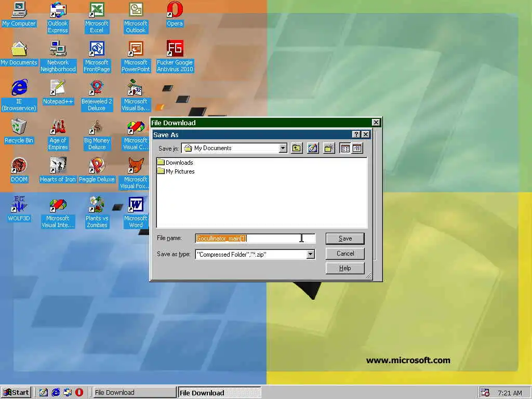The width and height of the screenshot is (532, 399).
Task: Click the Outlook Express quick launch icon
Action: (68, 393)
